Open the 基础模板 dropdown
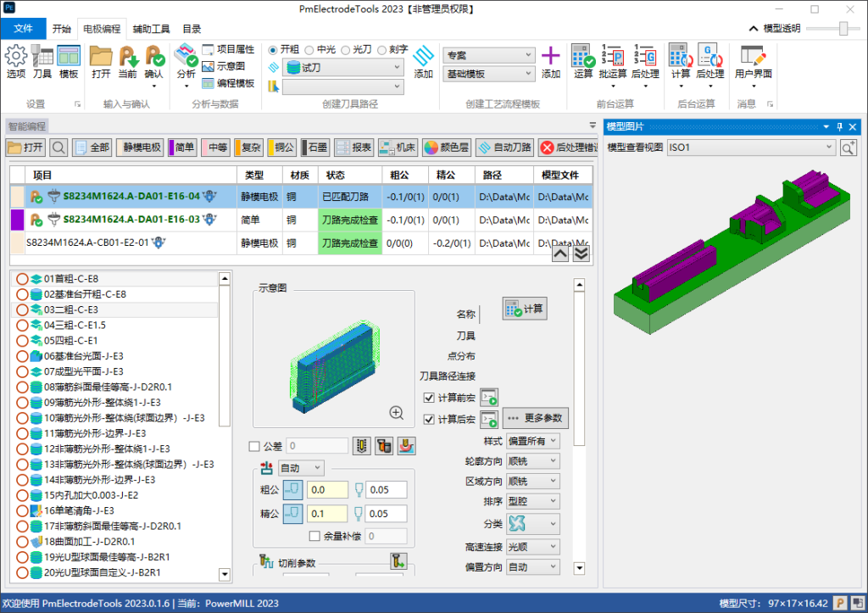The width and height of the screenshot is (868, 613). (x=489, y=74)
